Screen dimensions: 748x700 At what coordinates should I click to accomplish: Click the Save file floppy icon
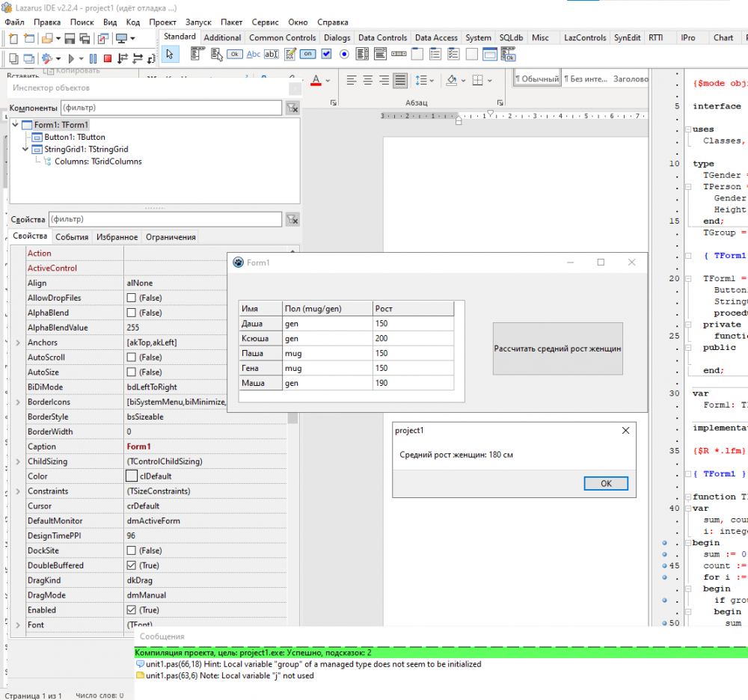click(70, 38)
